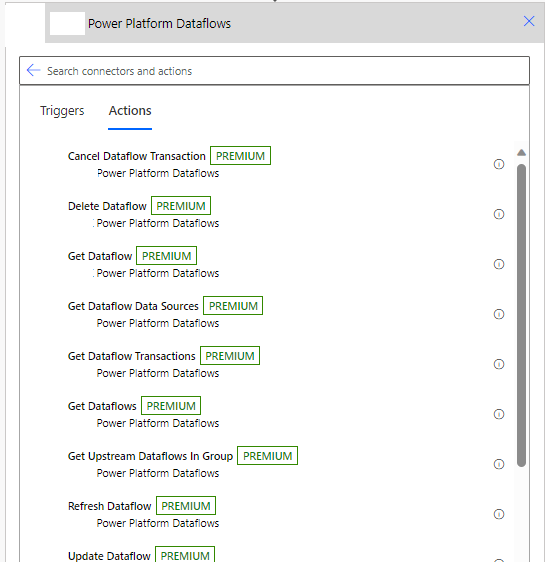Screen dimensions: 545x562
Task: Click Power Platform Dataflows under Cancel Dataflow Transaction
Action: click(158, 173)
